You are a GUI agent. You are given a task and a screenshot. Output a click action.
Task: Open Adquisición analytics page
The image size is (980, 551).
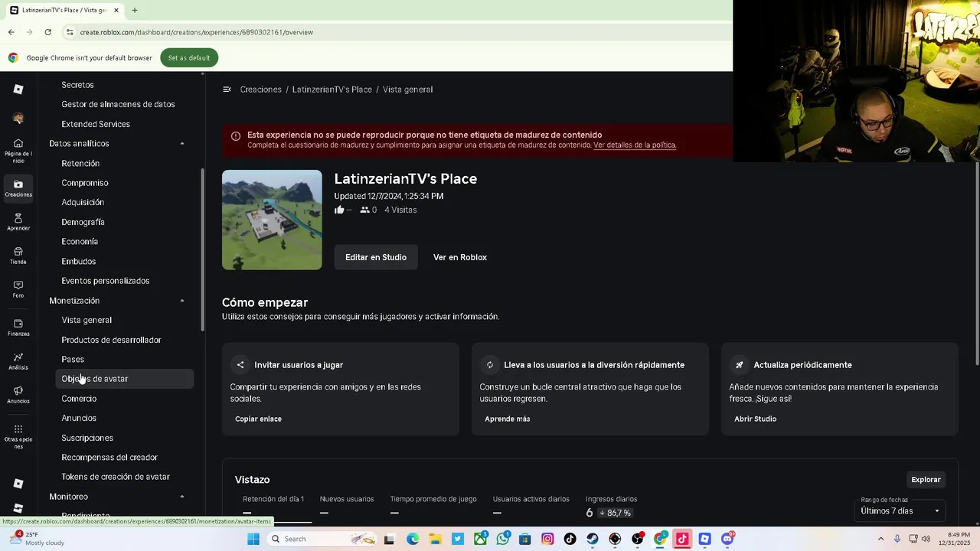tap(83, 202)
